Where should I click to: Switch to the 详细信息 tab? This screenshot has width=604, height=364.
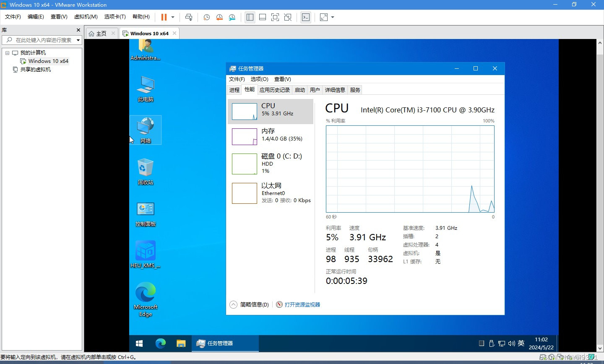coord(335,90)
